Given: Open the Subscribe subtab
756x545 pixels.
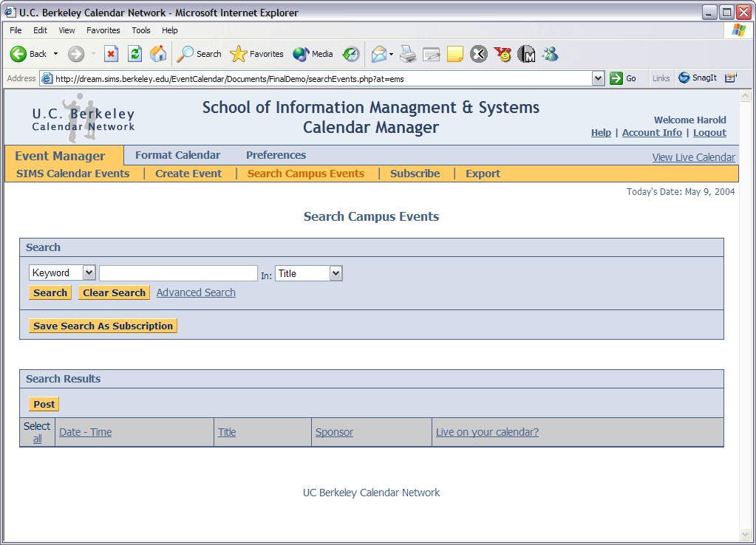Looking at the screenshot, I should tap(415, 174).
